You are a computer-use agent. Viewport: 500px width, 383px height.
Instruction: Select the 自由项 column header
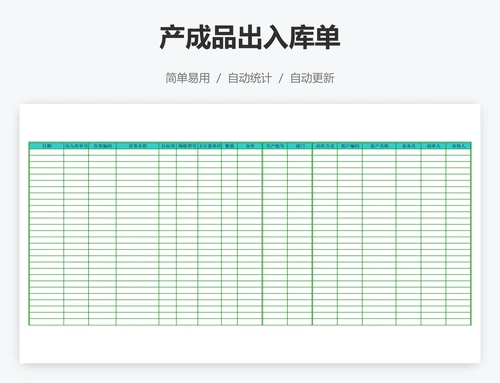click(168, 146)
